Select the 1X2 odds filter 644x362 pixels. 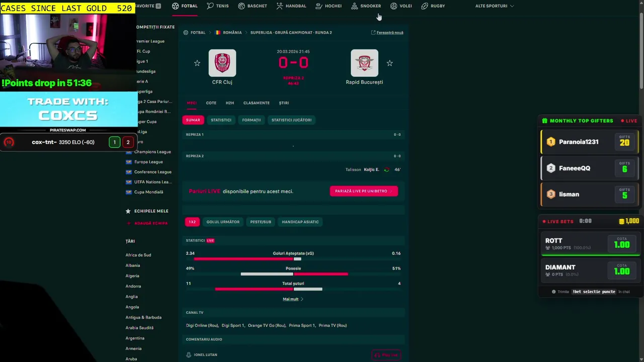[x=192, y=222]
